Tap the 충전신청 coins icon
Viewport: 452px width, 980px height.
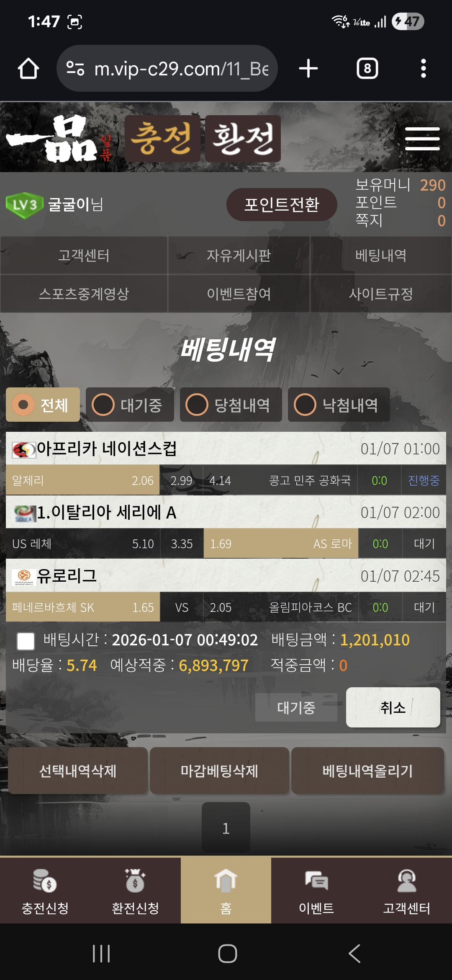[x=45, y=880]
